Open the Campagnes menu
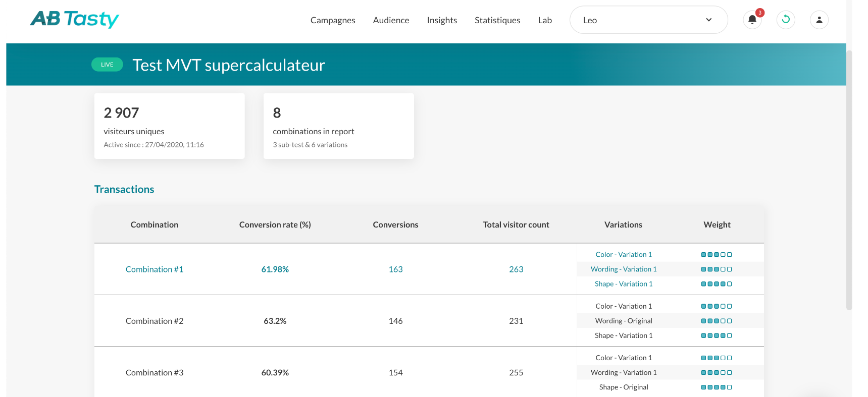The height and width of the screenshot is (397, 868). click(x=333, y=20)
